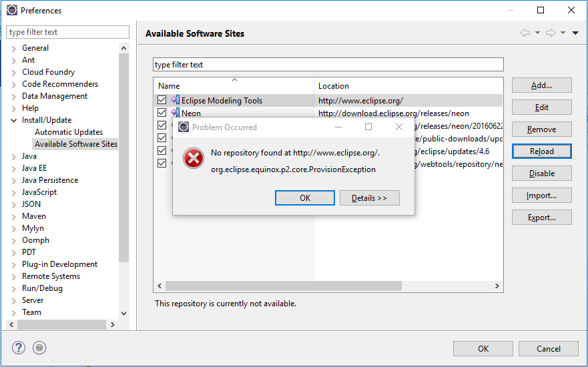
Task: Click the back navigation arrow icon
Action: click(x=525, y=33)
